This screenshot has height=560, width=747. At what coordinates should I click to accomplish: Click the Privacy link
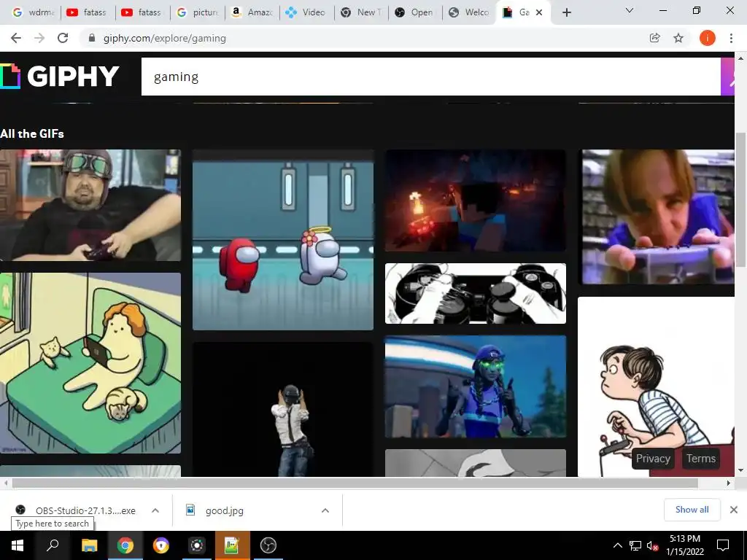click(653, 459)
